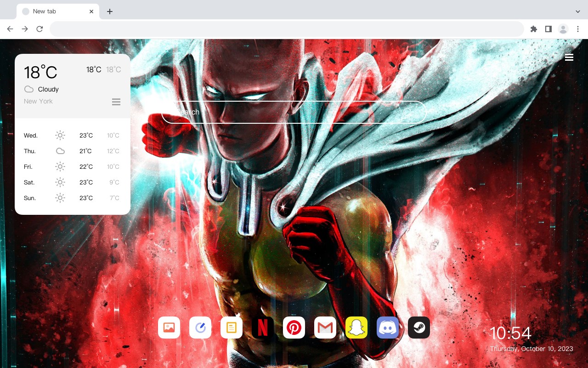Viewport: 588px width, 368px height.
Task: Click the Fri. forecast row label
Action: click(x=28, y=167)
